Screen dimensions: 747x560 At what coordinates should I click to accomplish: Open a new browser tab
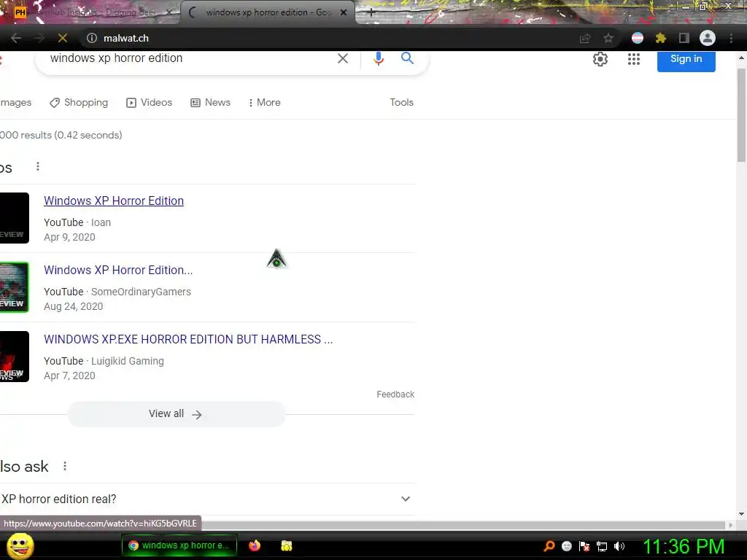tap(371, 12)
